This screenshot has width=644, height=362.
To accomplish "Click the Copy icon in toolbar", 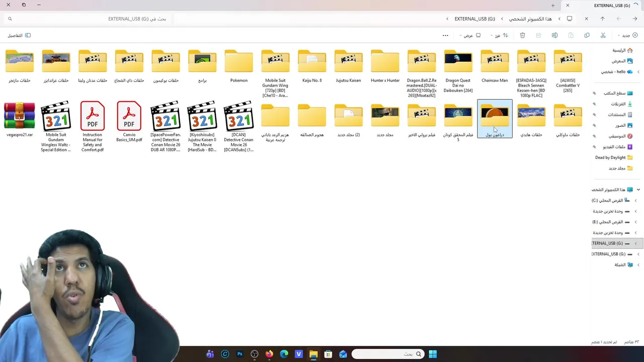I will 587,36.
